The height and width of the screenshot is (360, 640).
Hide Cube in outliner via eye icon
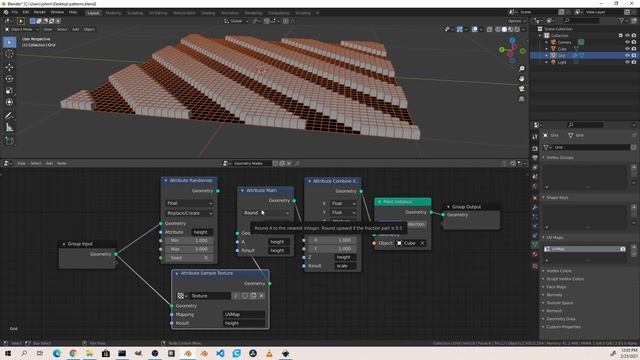[627, 49]
